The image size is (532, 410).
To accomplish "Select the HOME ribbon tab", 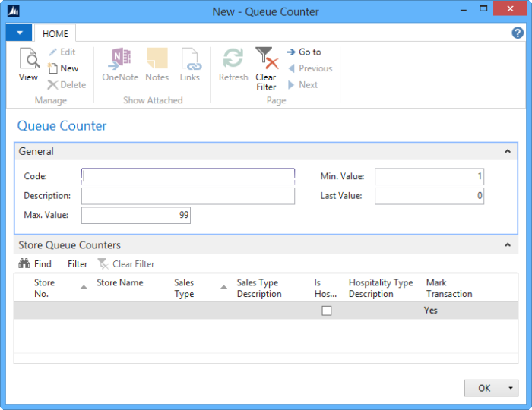I will (x=55, y=34).
